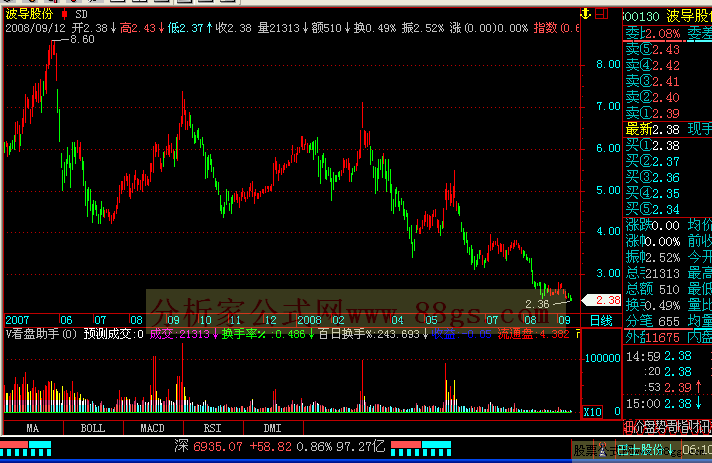Click the 2008/09/12 date readout
The height and width of the screenshot is (463, 712).
coord(35,28)
